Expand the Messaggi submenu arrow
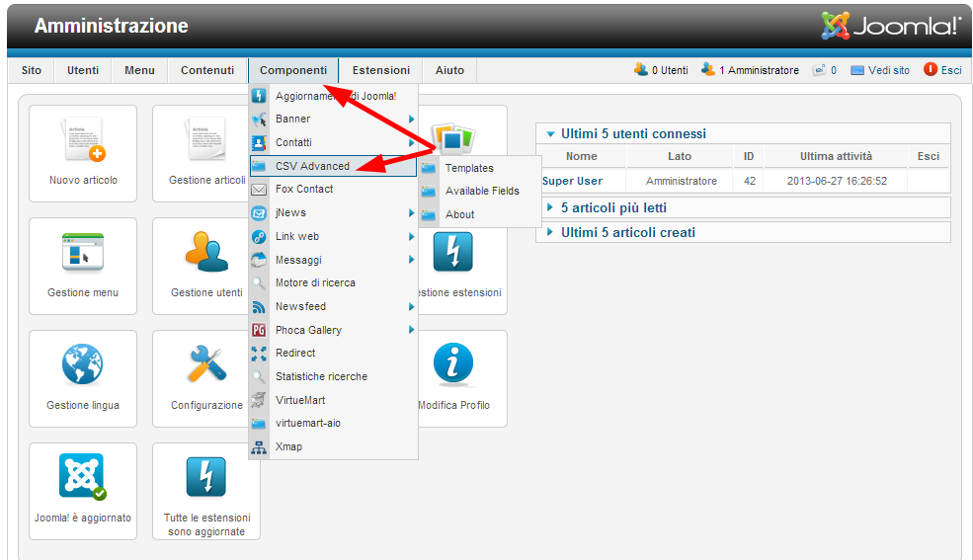 tap(411, 260)
